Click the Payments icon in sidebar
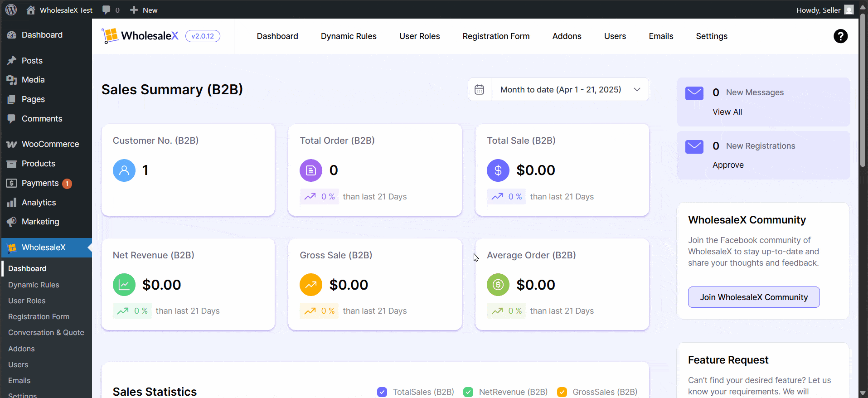Image resolution: width=868 pixels, height=398 pixels. pos(12,183)
